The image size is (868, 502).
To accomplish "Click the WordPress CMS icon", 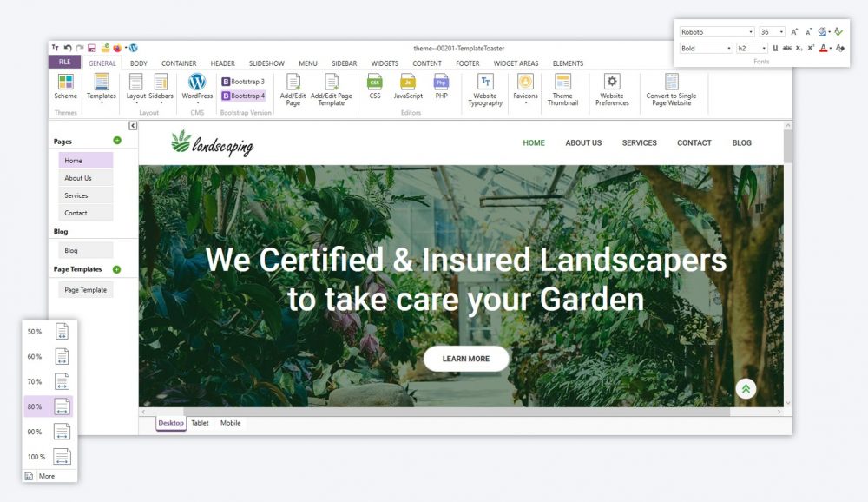I will [197, 83].
